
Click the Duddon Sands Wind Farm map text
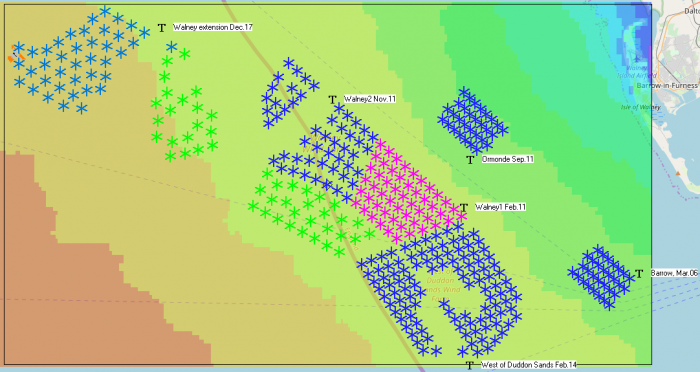click(x=442, y=284)
